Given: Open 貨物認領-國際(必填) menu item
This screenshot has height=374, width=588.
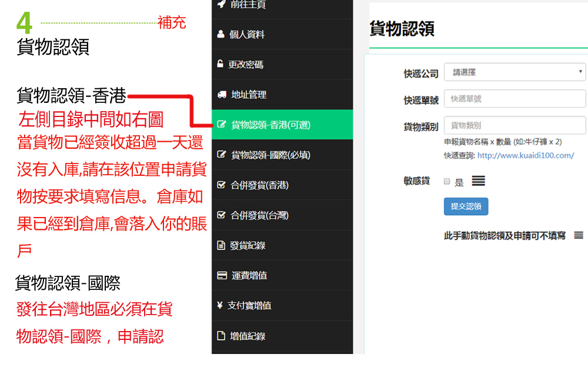Looking at the screenshot, I should [270, 155].
